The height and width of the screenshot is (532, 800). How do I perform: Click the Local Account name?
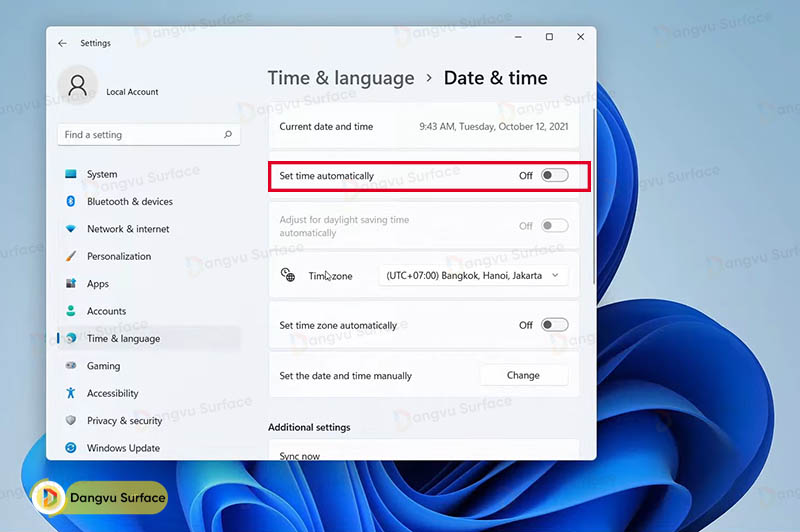click(132, 92)
